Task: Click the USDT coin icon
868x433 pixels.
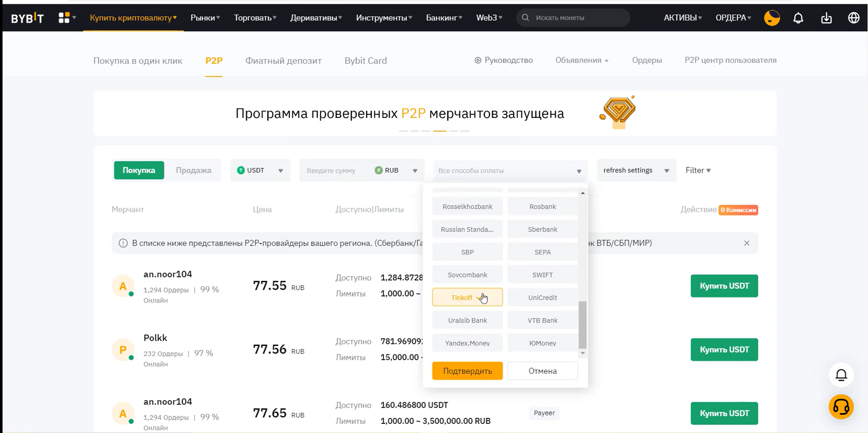Action: [x=241, y=170]
